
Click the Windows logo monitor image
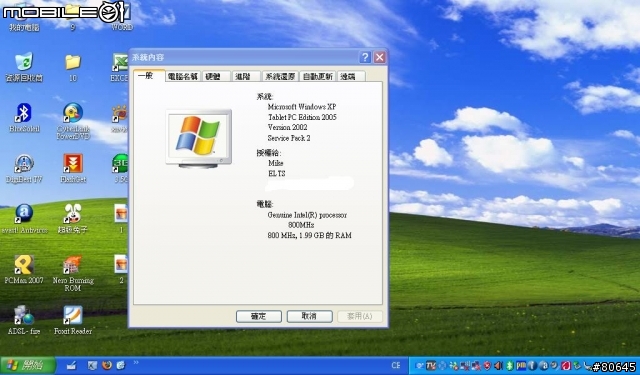click(x=199, y=139)
